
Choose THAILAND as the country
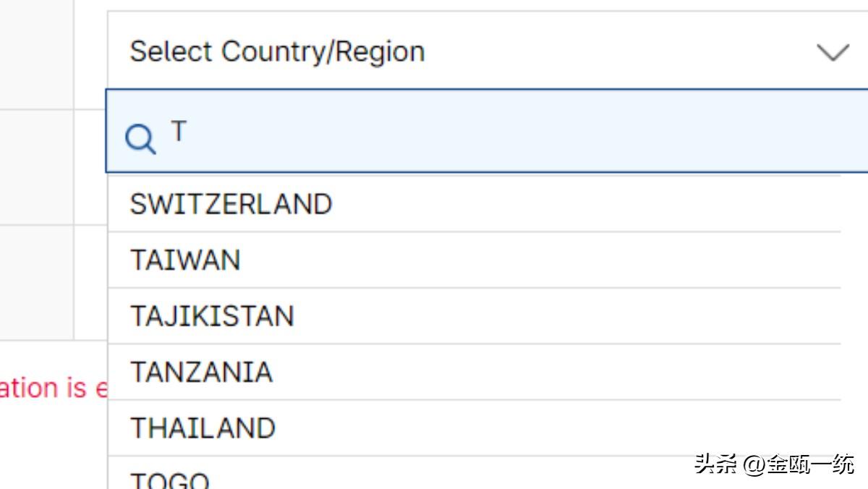click(203, 428)
